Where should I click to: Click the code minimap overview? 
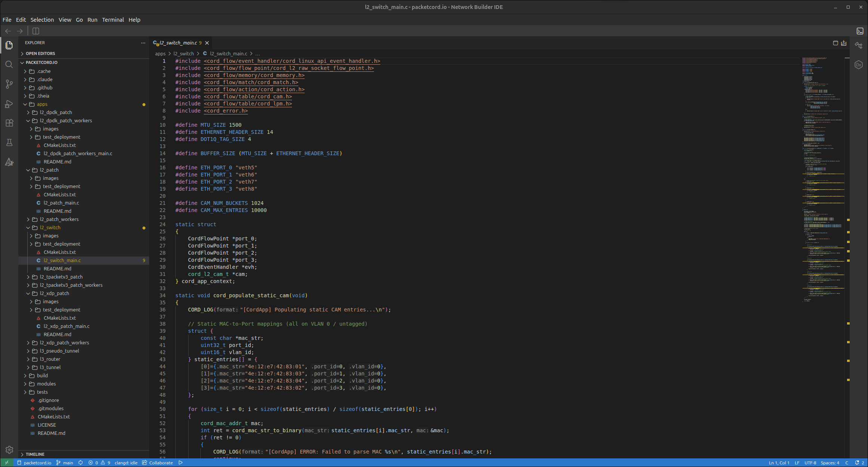(822, 179)
